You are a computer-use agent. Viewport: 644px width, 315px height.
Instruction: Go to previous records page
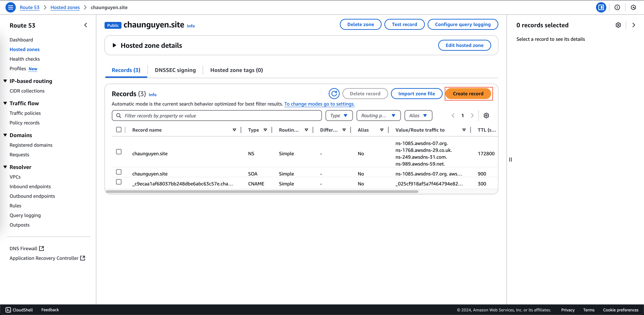[453, 116]
